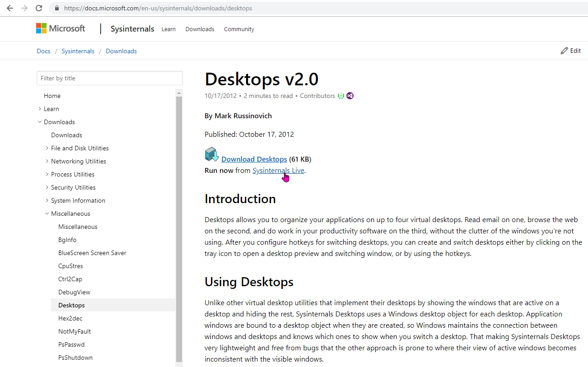Viewport: 588px width, 367px height.
Task: Open CpuStres in the sidebar
Action: tap(70, 266)
